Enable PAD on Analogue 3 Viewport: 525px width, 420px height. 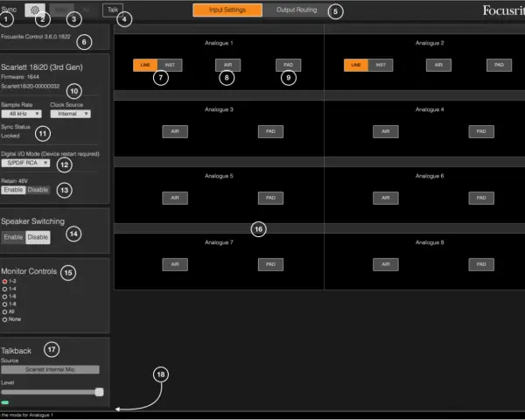[x=270, y=131]
